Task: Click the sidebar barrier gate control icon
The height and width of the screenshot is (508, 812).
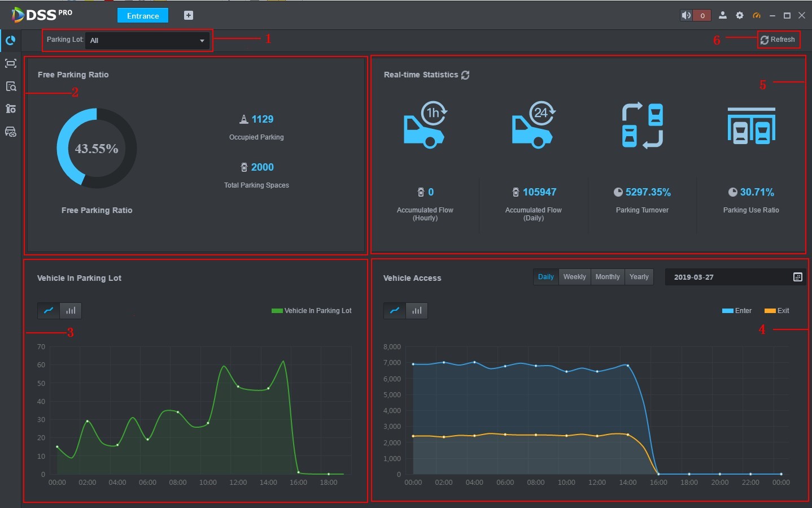Action: pos(10,108)
